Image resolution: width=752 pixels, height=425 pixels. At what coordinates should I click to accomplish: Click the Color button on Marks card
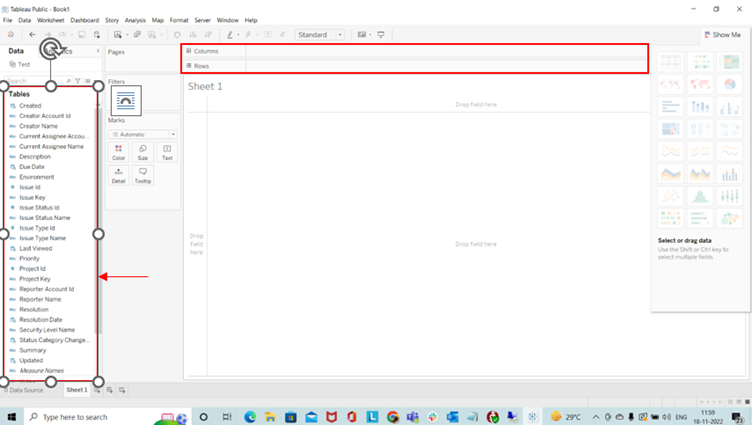118,152
